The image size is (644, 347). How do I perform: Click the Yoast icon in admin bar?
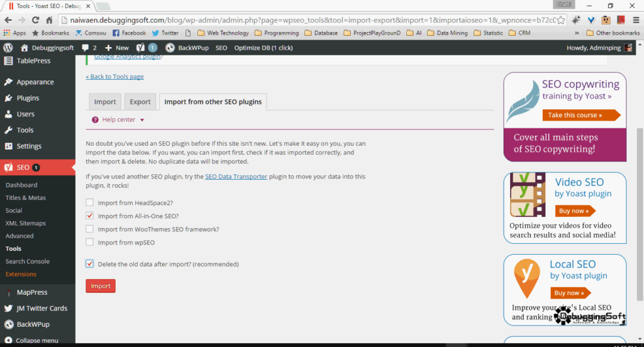[140, 48]
